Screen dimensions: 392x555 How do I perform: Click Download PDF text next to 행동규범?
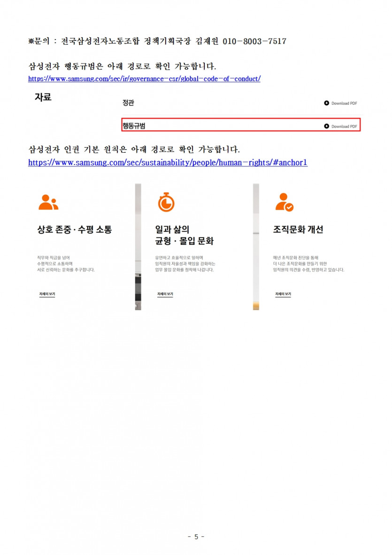click(344, 126)
